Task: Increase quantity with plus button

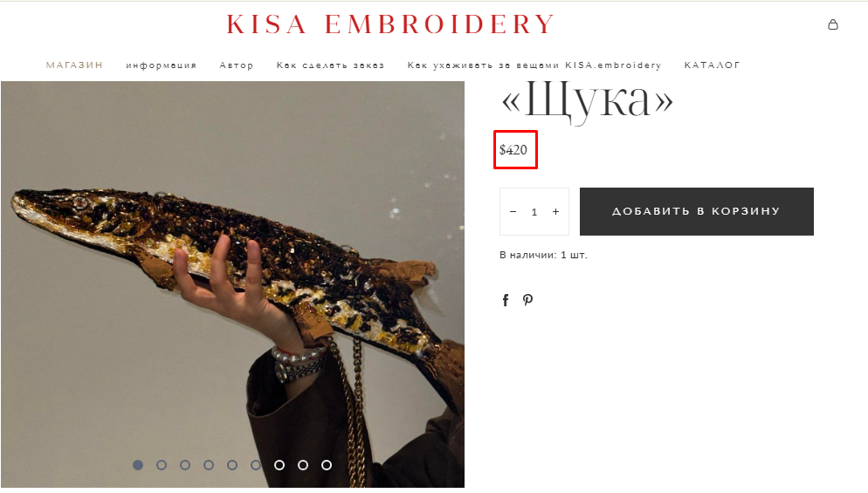Action: [x=555, y=211]
